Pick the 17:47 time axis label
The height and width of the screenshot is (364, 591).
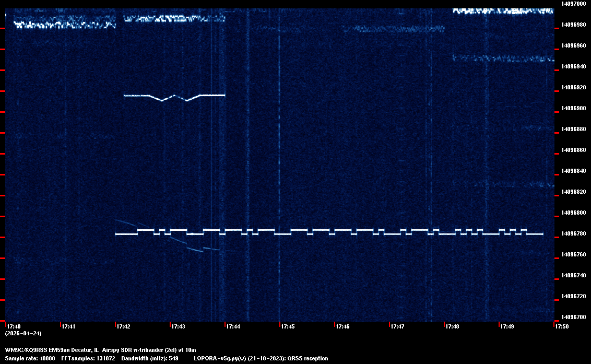pos(397,326)
